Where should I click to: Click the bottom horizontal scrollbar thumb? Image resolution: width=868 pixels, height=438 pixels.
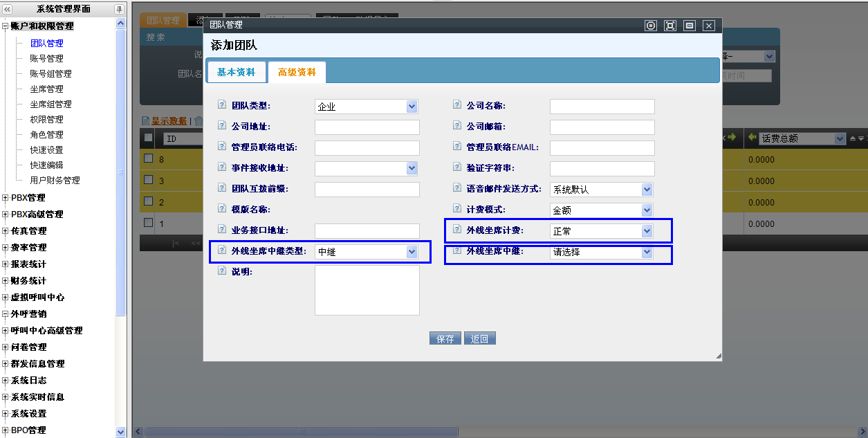click(x=301, y=432)
